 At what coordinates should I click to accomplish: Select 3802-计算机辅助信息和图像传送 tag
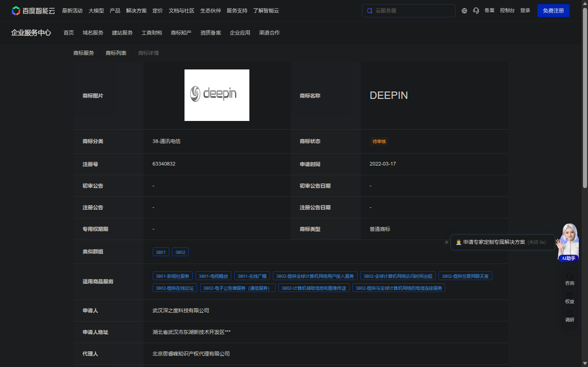[x=314, y=288]
